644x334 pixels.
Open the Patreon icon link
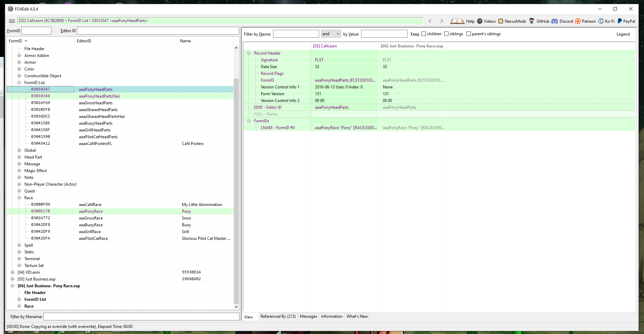(x=578, y=21)
